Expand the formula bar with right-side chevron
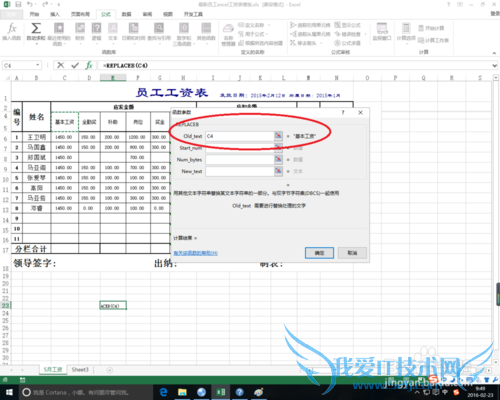 tap(495, 65)
